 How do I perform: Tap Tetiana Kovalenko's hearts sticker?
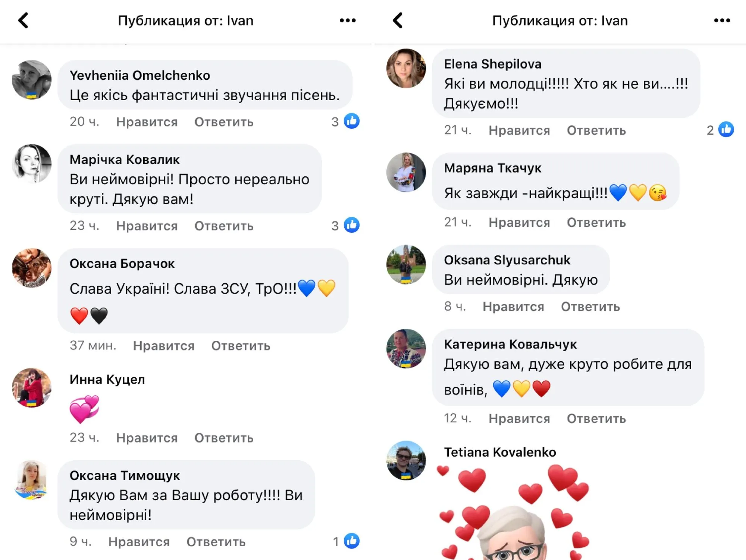(x=514, y=512)
